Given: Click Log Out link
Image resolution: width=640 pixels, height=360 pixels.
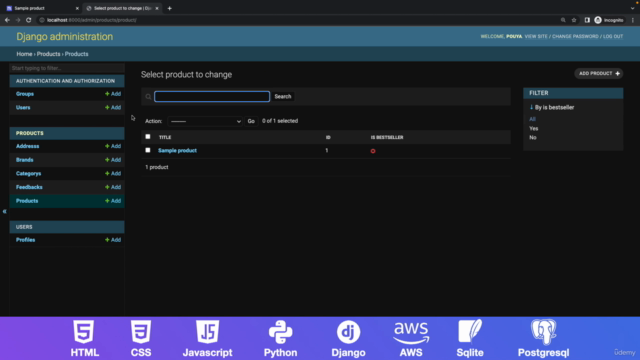Looking at the screenshot, I should tap(613, 36).
